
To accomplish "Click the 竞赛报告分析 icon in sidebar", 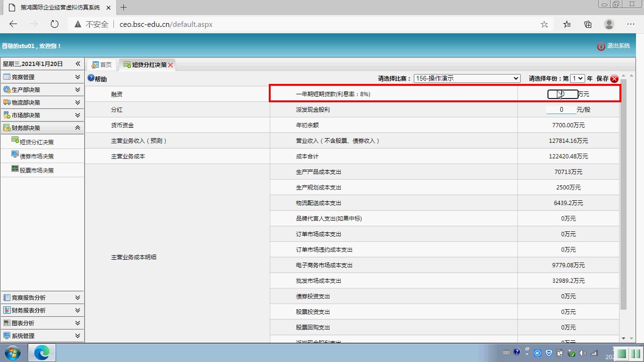I will click(x=7, y=297).
